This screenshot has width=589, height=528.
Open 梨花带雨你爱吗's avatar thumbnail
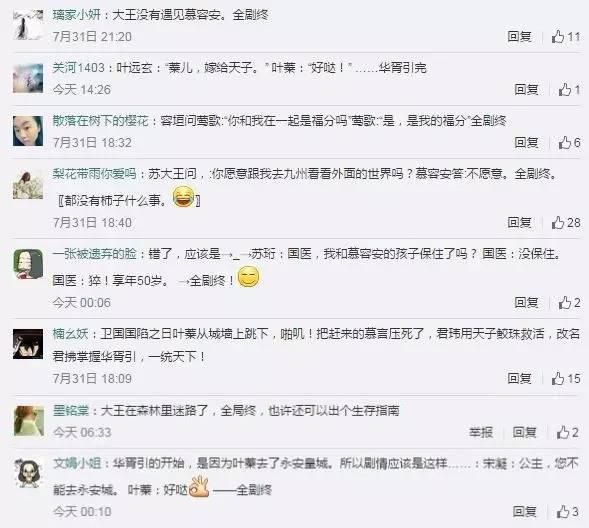click(28, 184)
